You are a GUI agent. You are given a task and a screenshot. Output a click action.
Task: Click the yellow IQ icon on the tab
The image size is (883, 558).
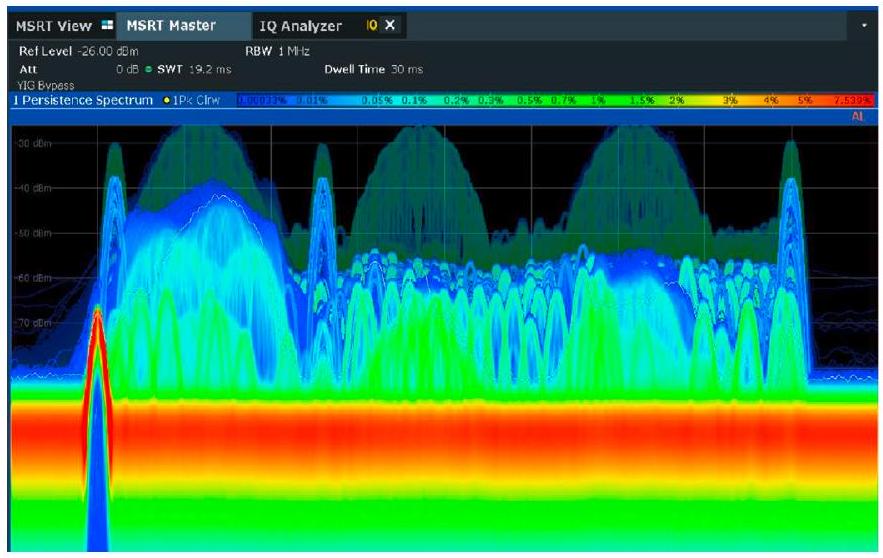[371, 26]
